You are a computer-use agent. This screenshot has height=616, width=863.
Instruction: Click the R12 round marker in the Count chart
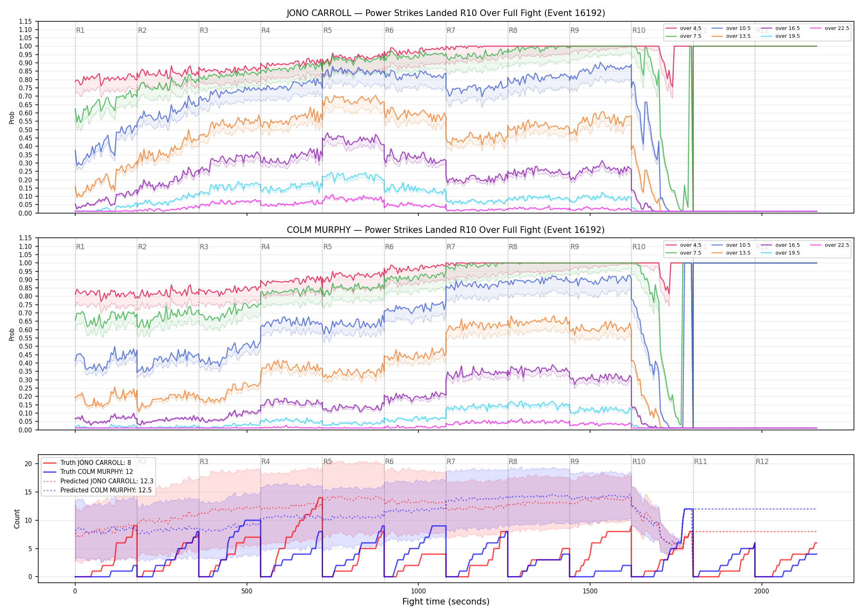(762, 462)
